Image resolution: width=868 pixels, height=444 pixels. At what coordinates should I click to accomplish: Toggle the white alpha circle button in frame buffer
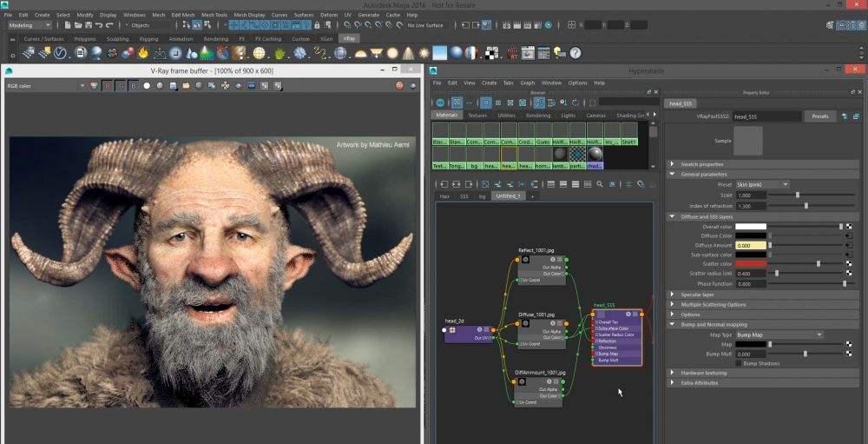(x=147, y=86)
